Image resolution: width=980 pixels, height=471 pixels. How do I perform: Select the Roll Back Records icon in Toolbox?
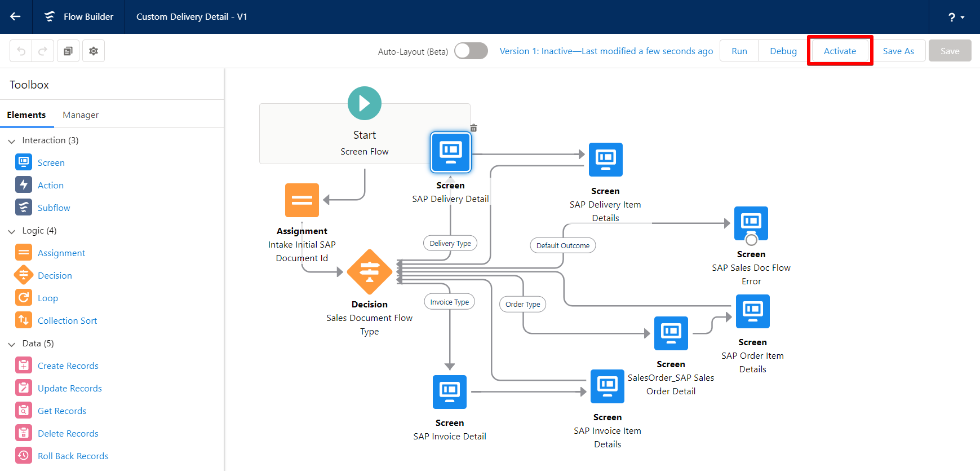click(24, 455)
